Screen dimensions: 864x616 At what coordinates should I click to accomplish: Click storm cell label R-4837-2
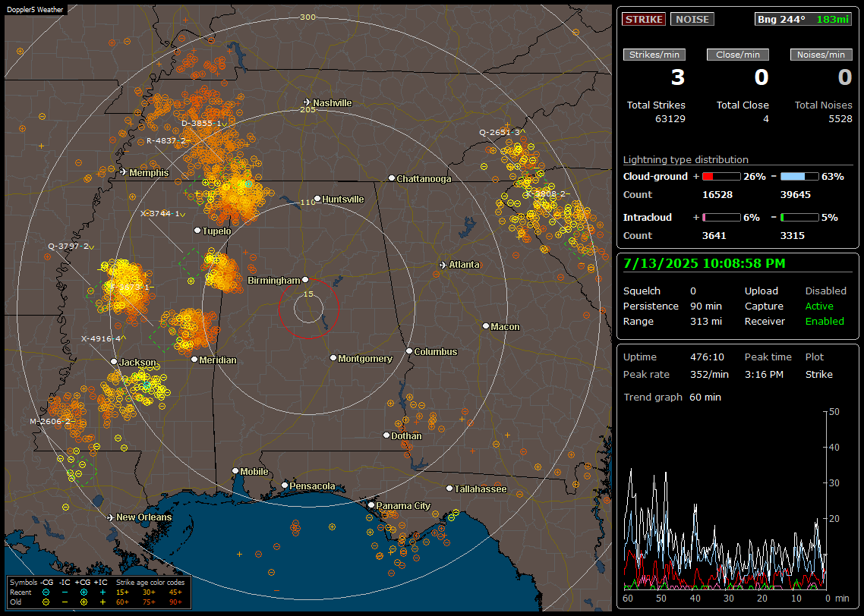(167, 141)
